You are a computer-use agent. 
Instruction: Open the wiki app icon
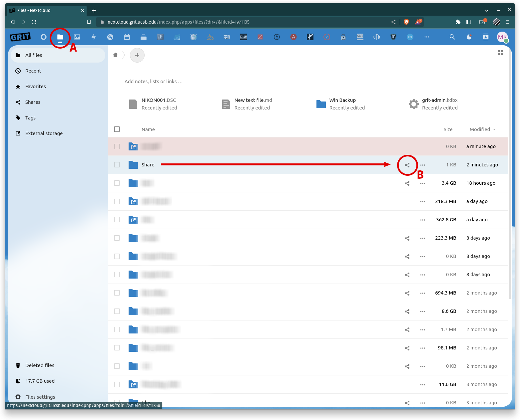tap(227, 37)
